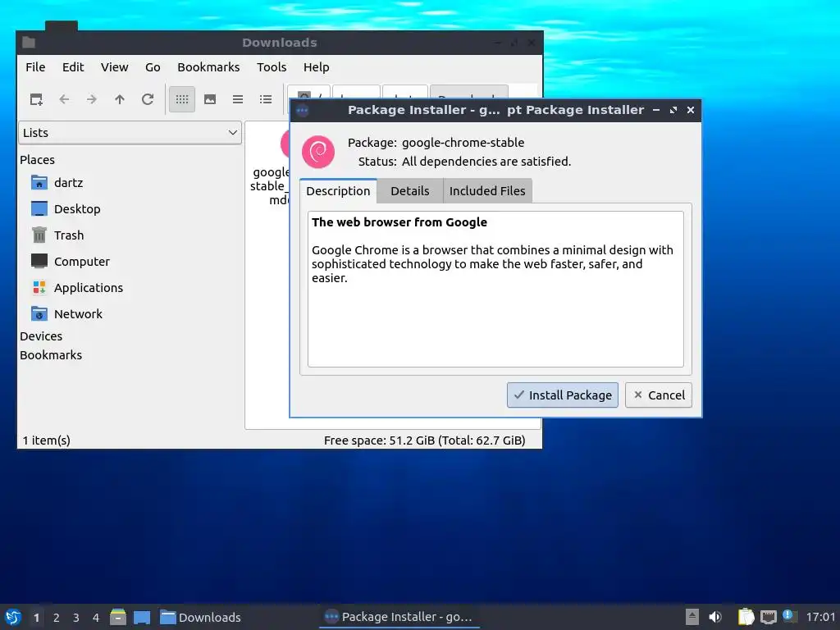Click the new tab icon in Downloads toolbar

[36, 99]
